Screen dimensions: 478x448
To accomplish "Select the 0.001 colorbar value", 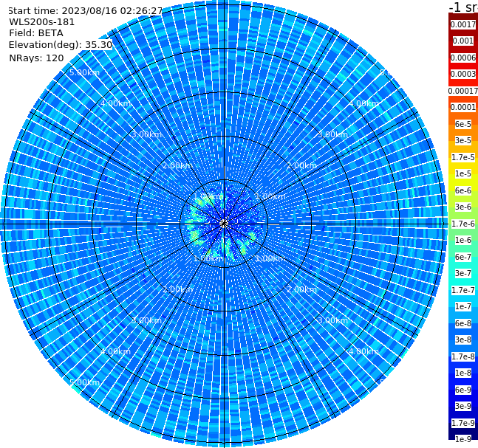I will click(x=463, y=41).
